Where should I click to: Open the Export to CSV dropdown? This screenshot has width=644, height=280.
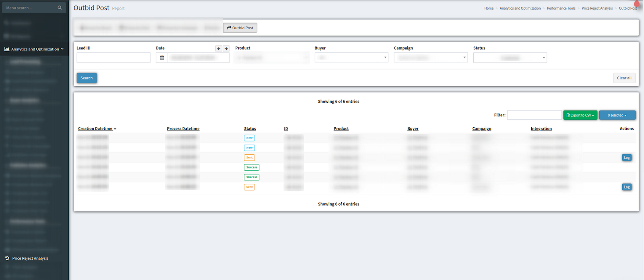click(x=580, y=115)
